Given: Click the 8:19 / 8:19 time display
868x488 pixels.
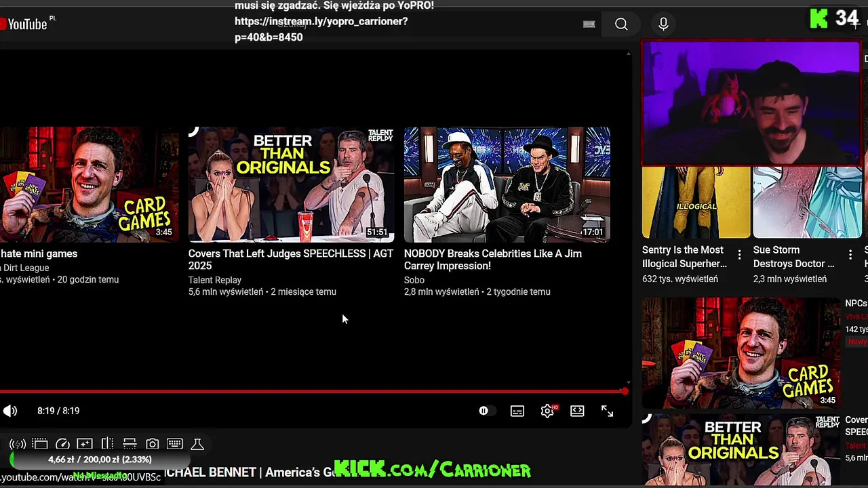Looking at the screenshot, I should coord(58,411).
